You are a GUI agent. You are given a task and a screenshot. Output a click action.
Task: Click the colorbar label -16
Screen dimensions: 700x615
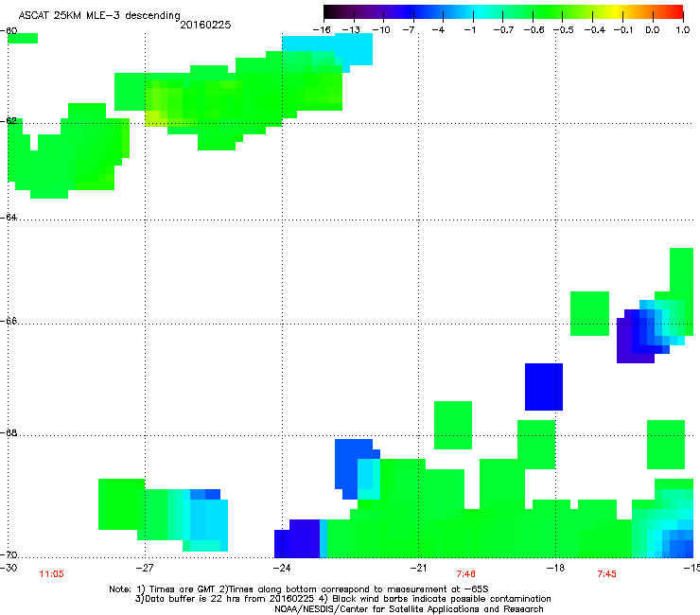pos(322,30)
